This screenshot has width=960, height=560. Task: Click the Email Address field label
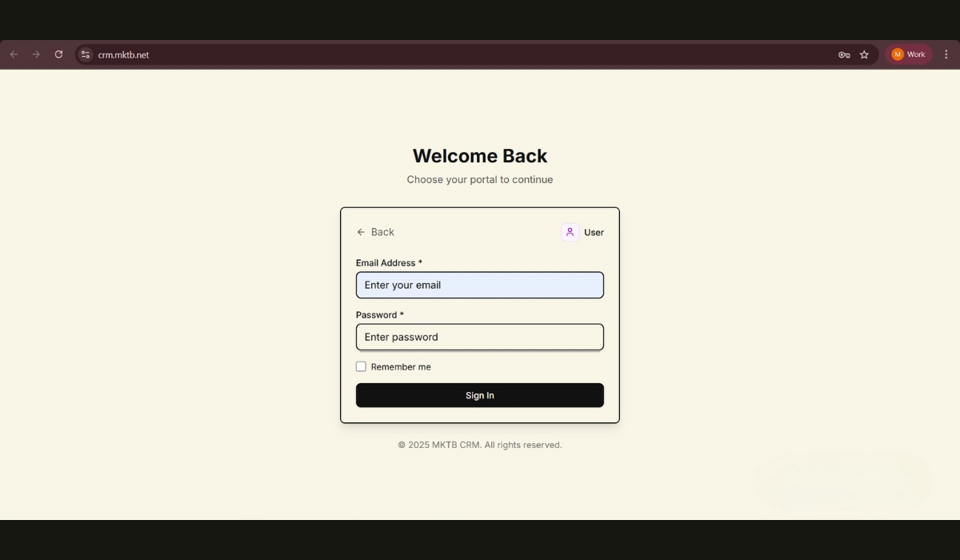(x=388, y=263)
